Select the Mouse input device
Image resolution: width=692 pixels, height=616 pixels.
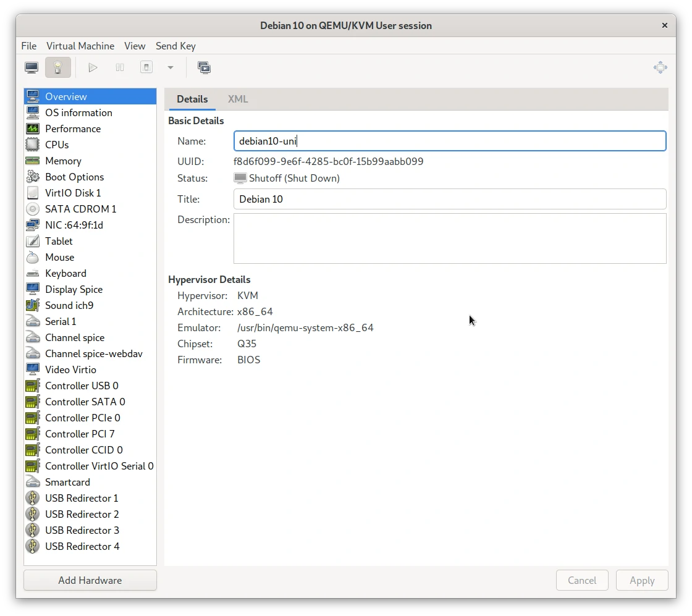90,257
